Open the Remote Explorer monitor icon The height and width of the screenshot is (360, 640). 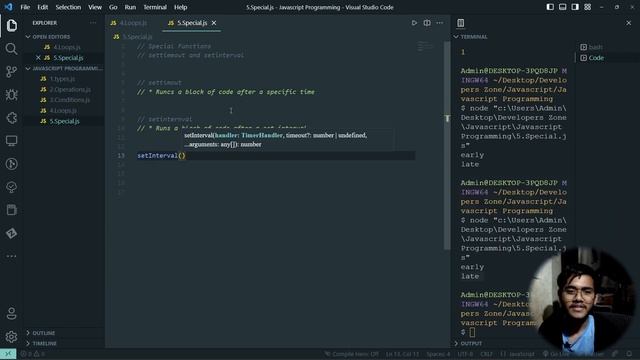pyautogui.click(x=11, y=141)
